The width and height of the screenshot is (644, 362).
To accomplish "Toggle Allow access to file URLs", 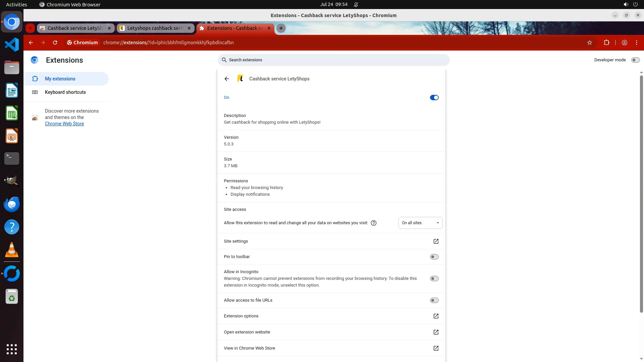I will point(434,300).
